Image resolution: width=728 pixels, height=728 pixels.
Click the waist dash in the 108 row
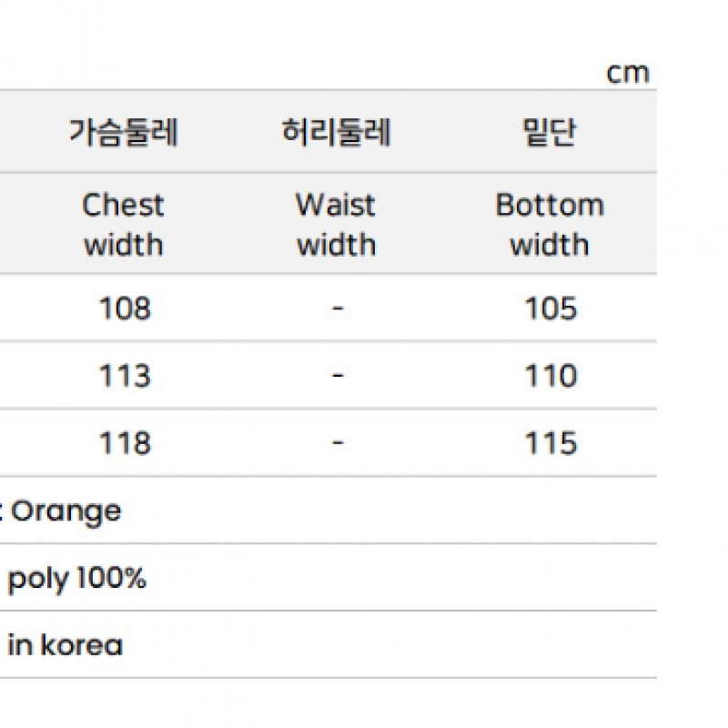tap(338, 308)
